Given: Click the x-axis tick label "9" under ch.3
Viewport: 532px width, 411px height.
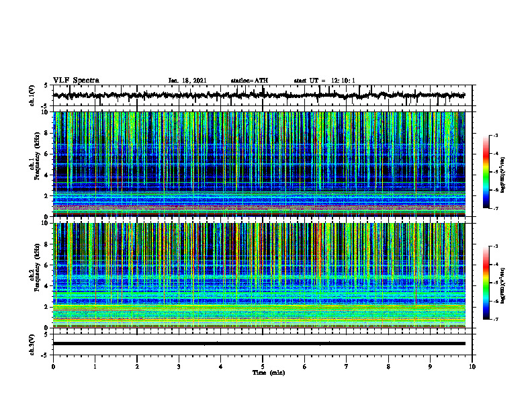Looking at the screenshot, I should tap(430, 367).
